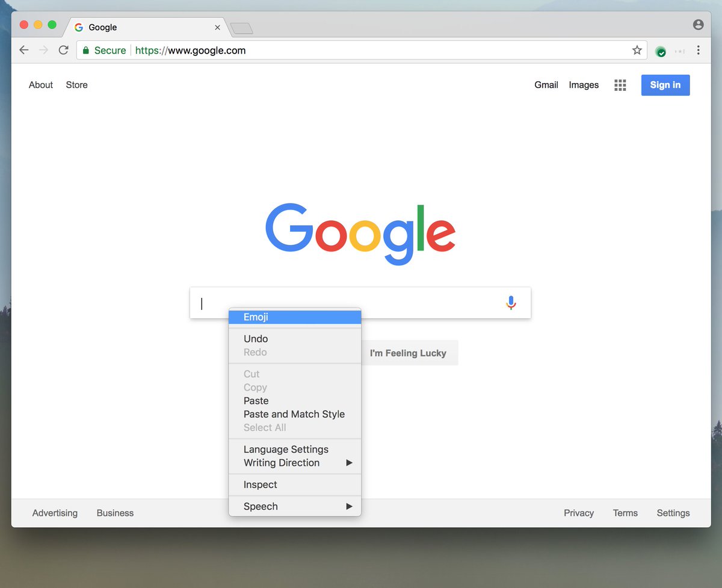Open the Gmail link
Viewport: 722px width, 588px height.
click(x=546, y=85)
